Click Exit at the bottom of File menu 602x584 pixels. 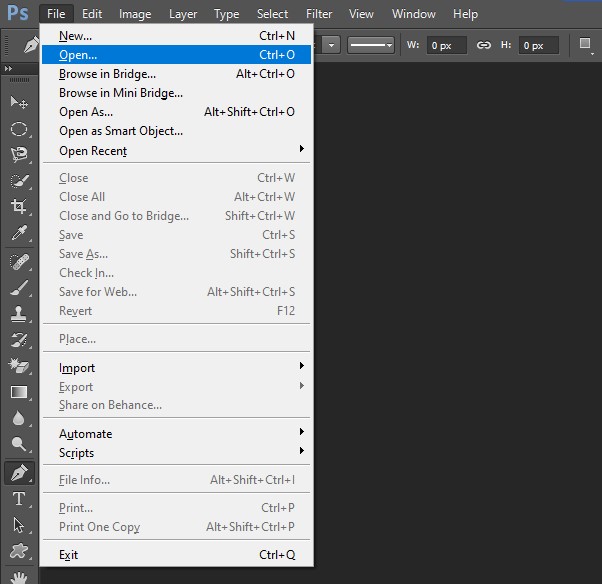pos(68,555)
